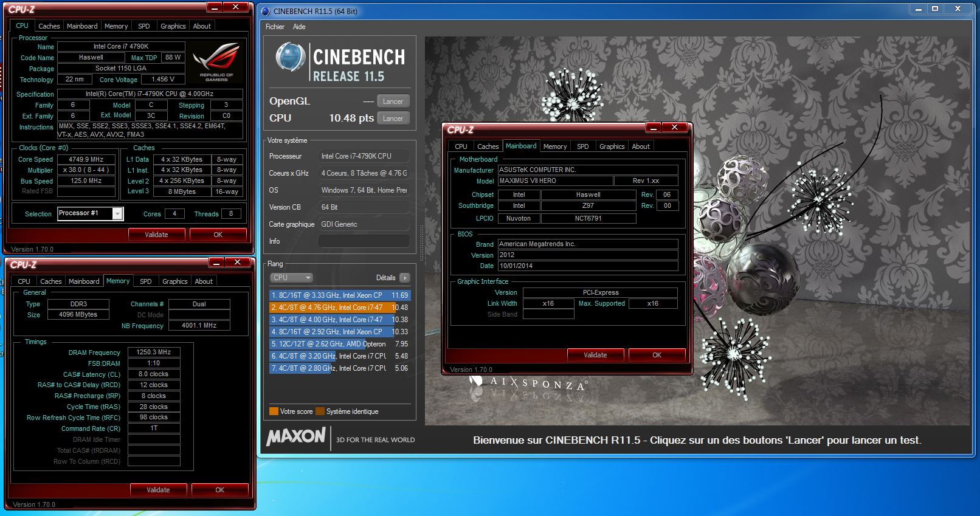Switch to Graphics tab in top-left CPU-Z

[173, 26]
